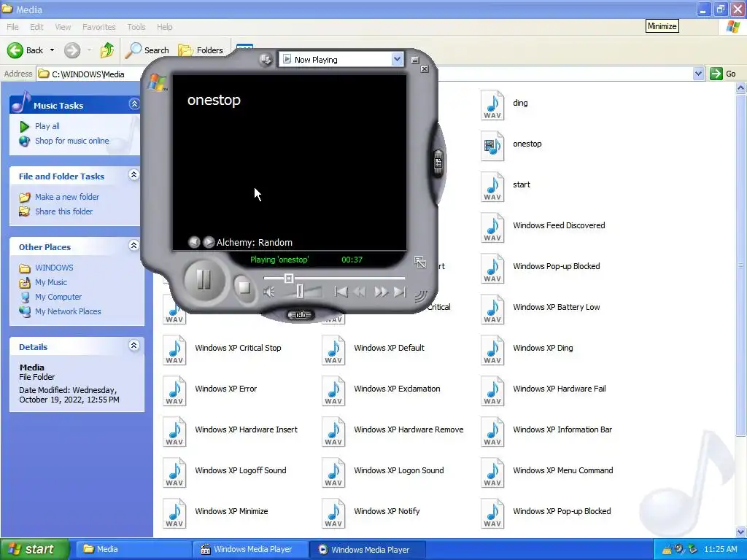Viewport: 747px width, 560px height.
Task: Click the Back button in Explorer
Action: tap(26, 50)
